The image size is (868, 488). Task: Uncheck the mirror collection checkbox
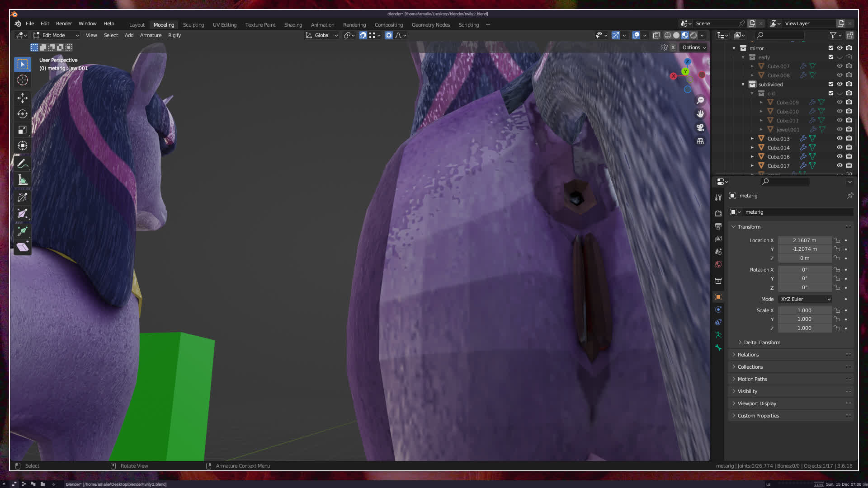pyautogui.click(x=830, y=48)
